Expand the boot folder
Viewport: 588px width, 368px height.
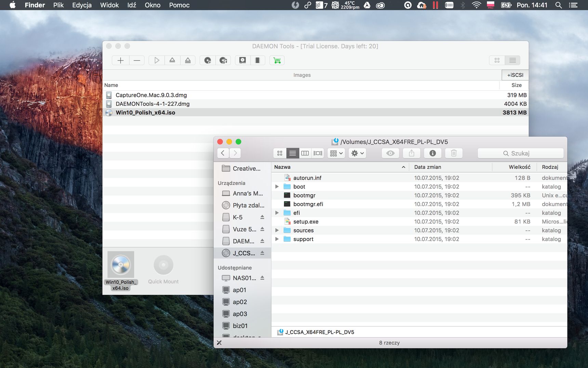(277, 187)
